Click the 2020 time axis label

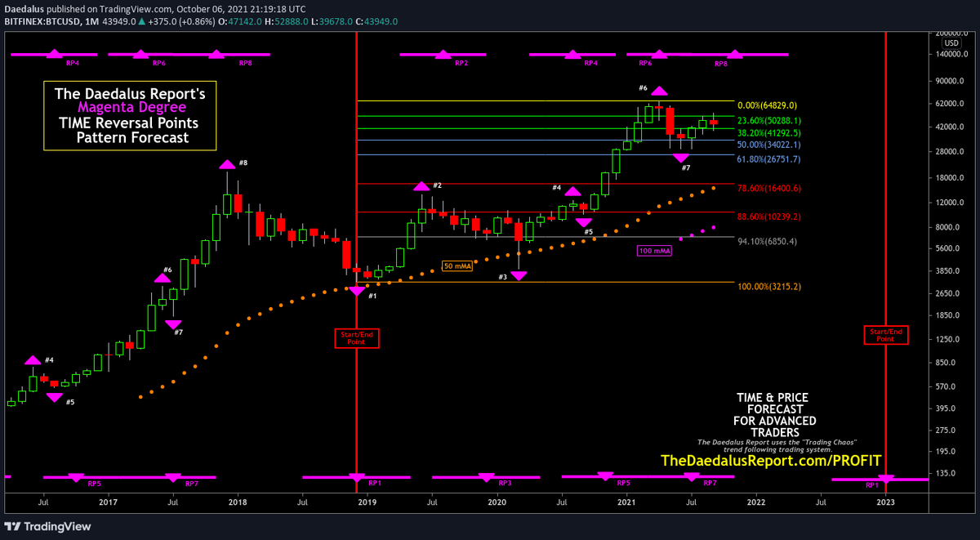click(497, 503)
